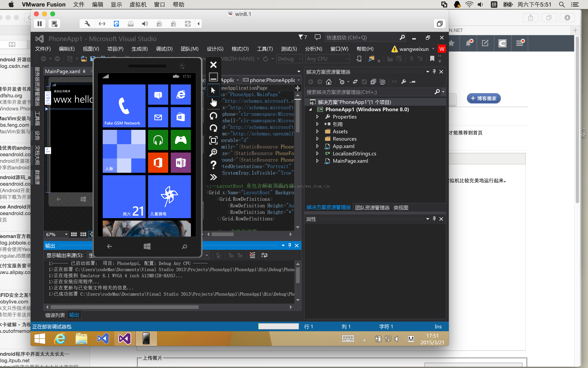The image size is (588, 368).
Task: Open File Explorer from Windows taskbar
Action: point(81,338)
